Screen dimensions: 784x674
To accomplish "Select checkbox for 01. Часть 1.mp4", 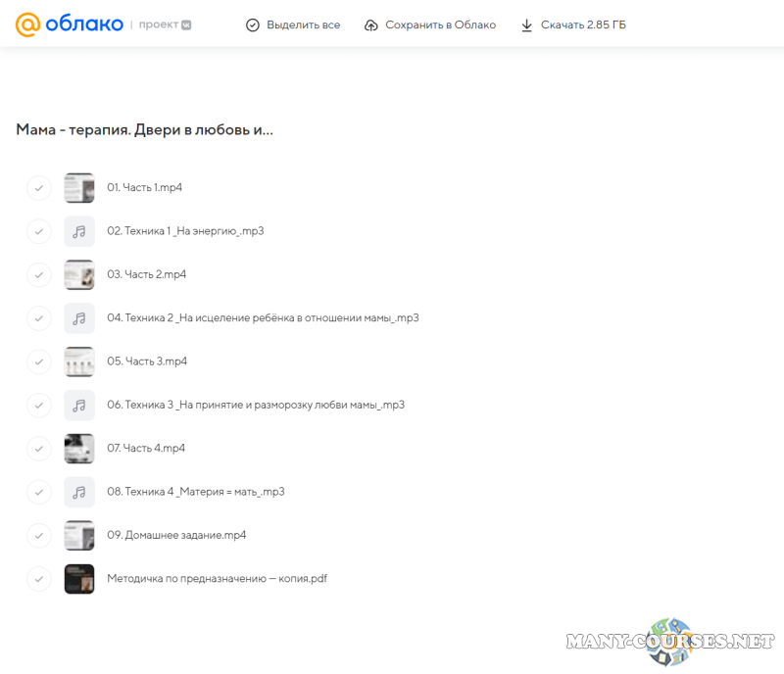I will [38, 187].
